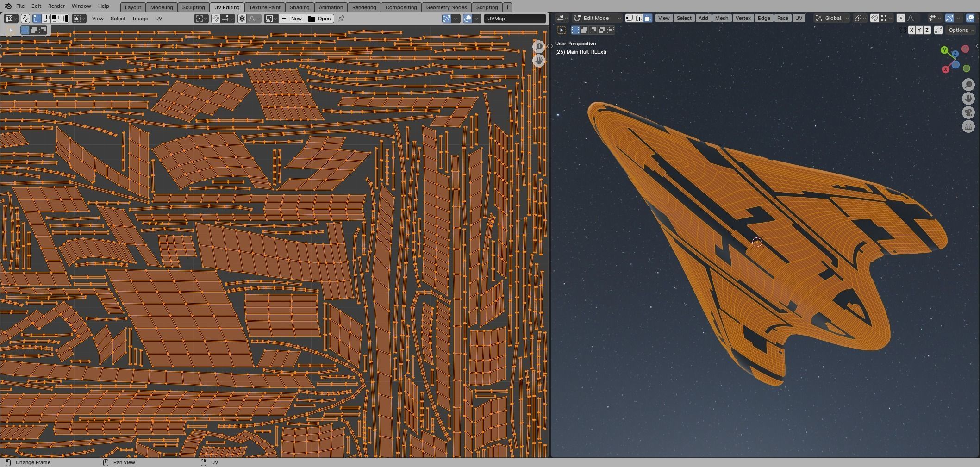Click pan hand icon in UV editor
Viewport: 980px width, 467px height.
click(539, 61)
